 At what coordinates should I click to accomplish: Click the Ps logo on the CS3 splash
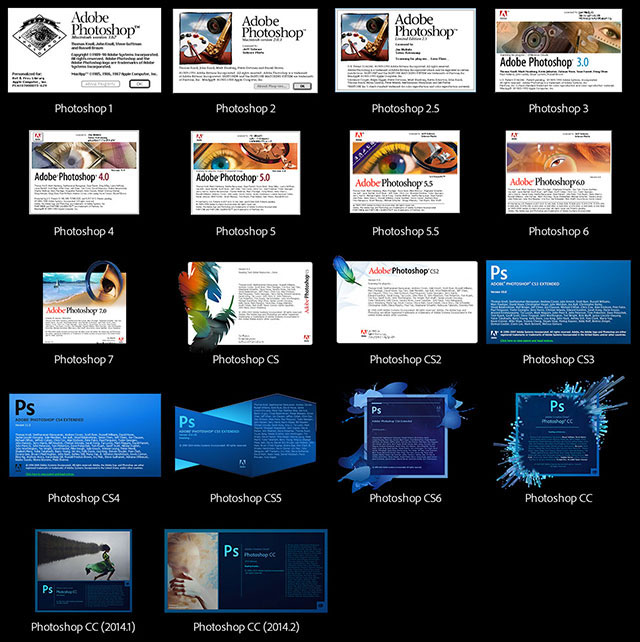(x=499, y=273)
